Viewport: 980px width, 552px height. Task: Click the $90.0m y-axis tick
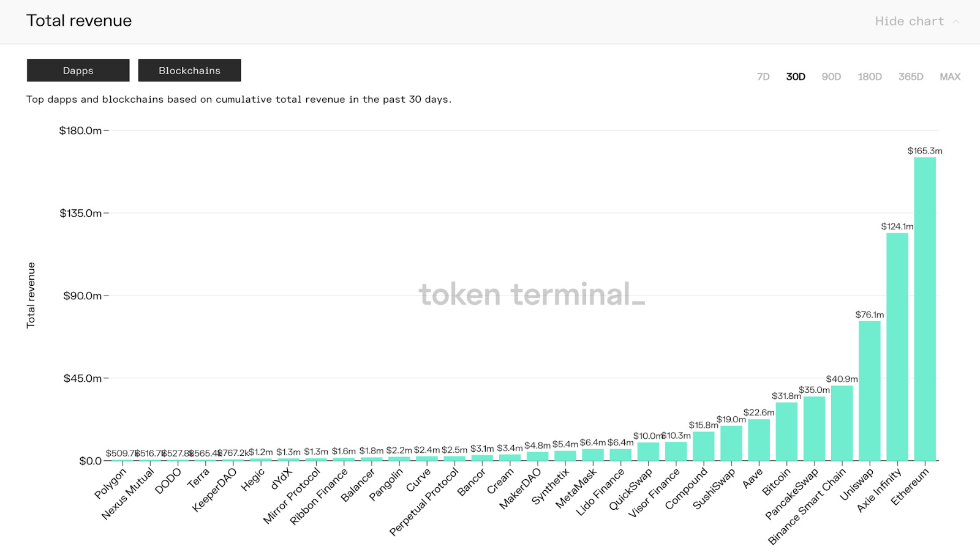tap(82, 296)
